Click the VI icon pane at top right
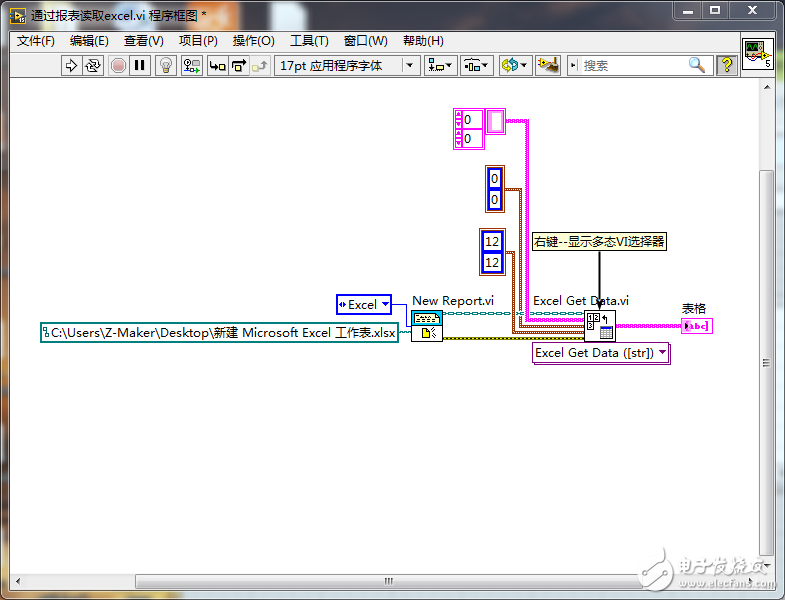785x600 pixels. [757, 54]
